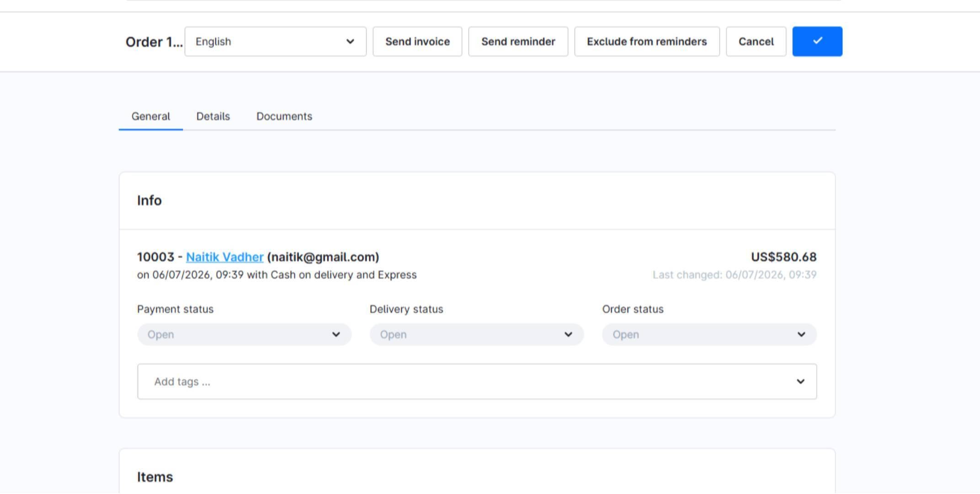The width and height of the screenshot is (980, 494).
Task: Click the Send reminder button
Action: point(518,42)
